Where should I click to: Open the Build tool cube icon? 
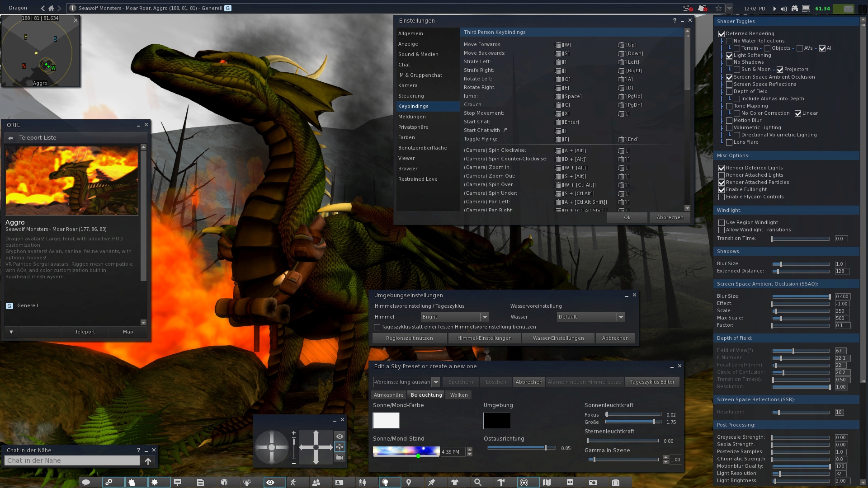tap(224, 482)
